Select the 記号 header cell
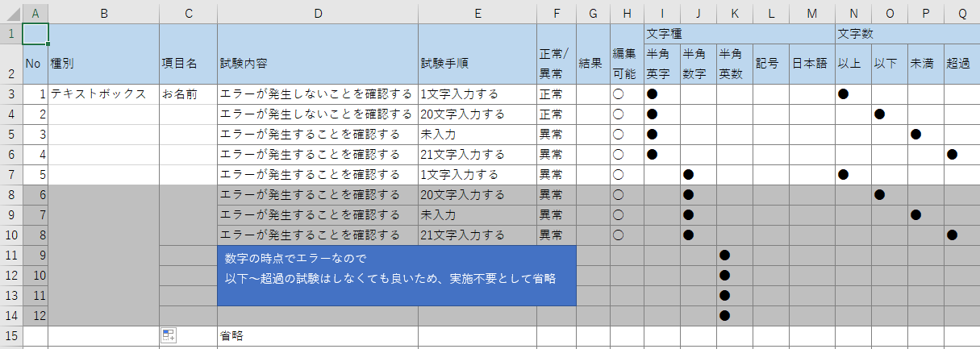The width and height of the screenshot is (980, 349). (770, 64)
